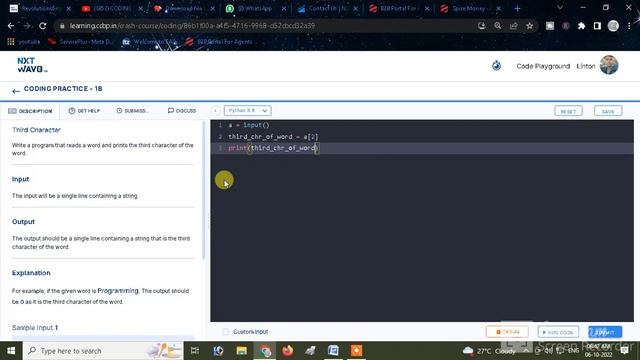Open the Get Help tab

click(x=84, y=111)
